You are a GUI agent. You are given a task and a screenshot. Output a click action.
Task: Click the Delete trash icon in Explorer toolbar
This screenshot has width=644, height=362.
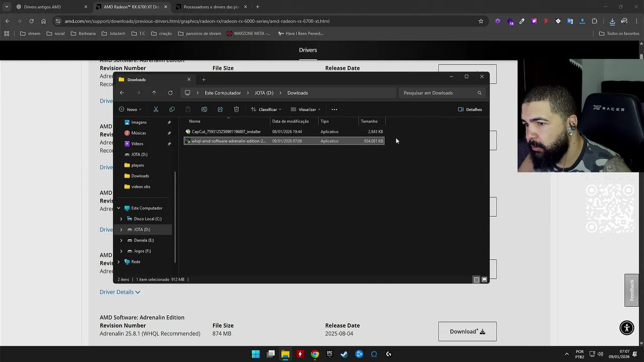point(236,109)
